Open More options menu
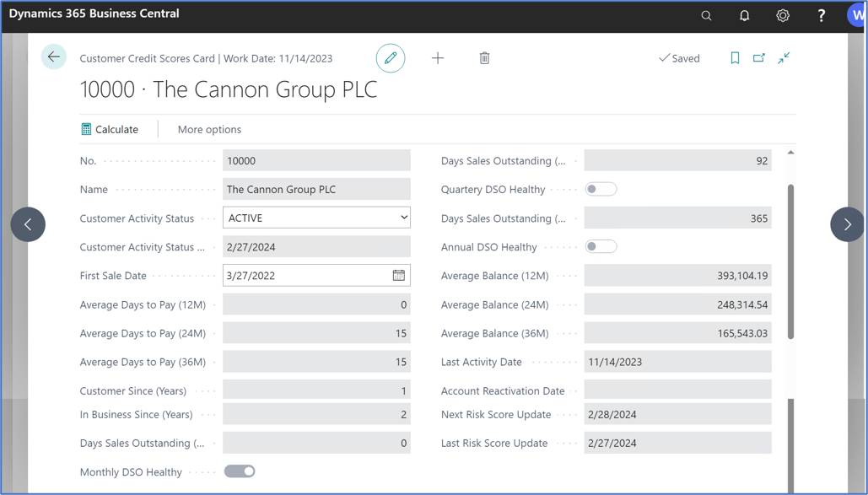 click(x=209, y=130)
